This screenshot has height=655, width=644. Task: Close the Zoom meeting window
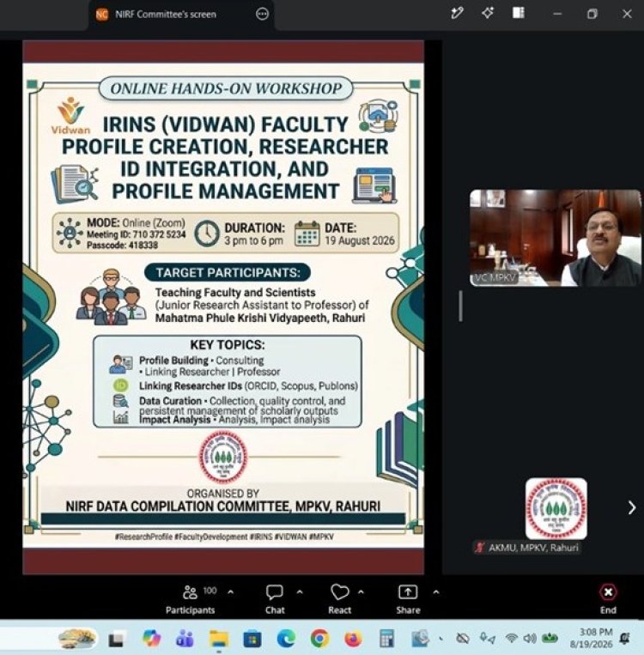pyautogui.click(x=627, y=14)
